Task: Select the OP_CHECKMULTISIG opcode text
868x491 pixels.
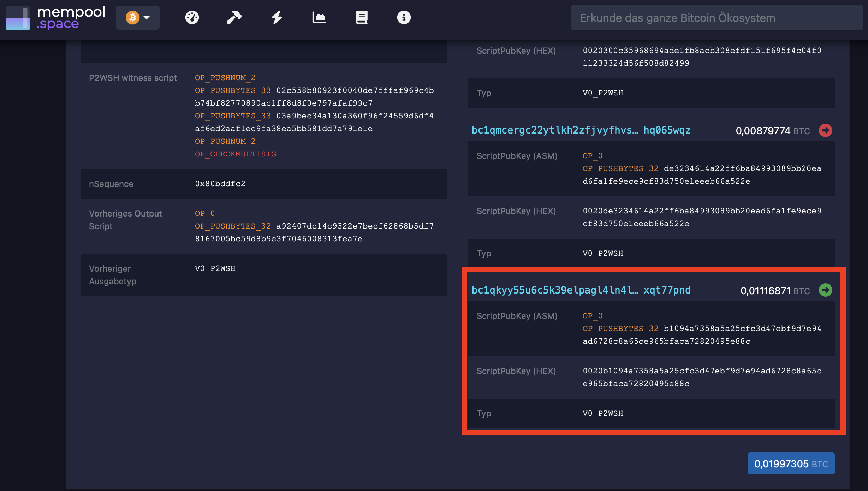Action: (x=236, y=154)
